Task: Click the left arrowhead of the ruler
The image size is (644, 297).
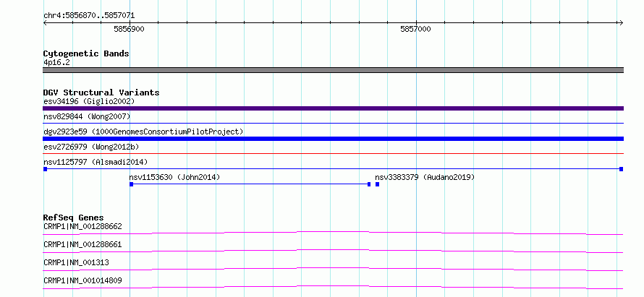Action: (45, 22)
